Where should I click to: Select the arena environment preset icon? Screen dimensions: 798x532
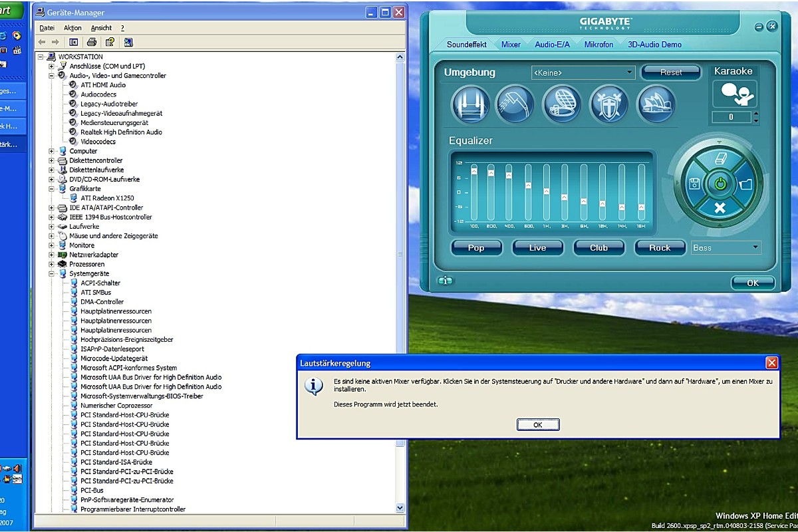pyautogui.click(x=562, y=104)
